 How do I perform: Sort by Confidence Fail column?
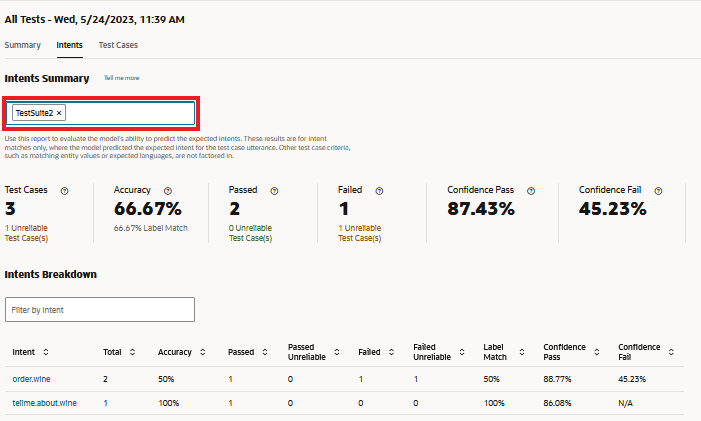671,352
